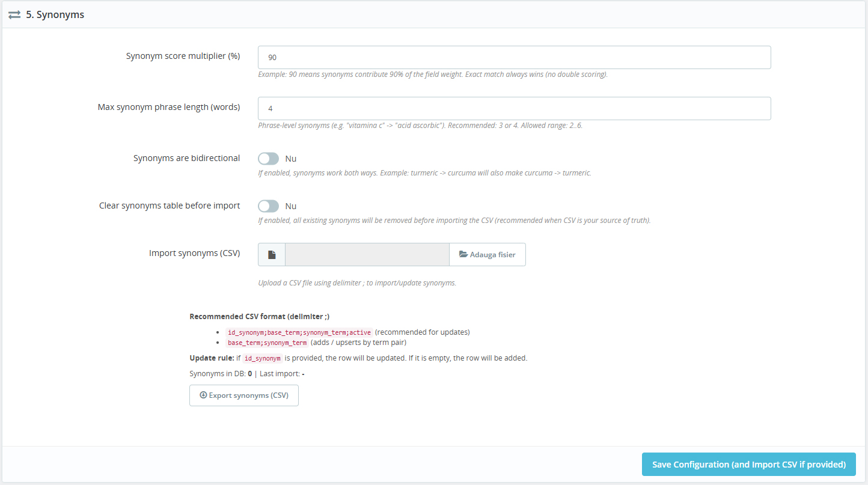868x485 pixels.
Task: Click the base_term;synonym_term code snippet
Action: click(x=267, y=343)
